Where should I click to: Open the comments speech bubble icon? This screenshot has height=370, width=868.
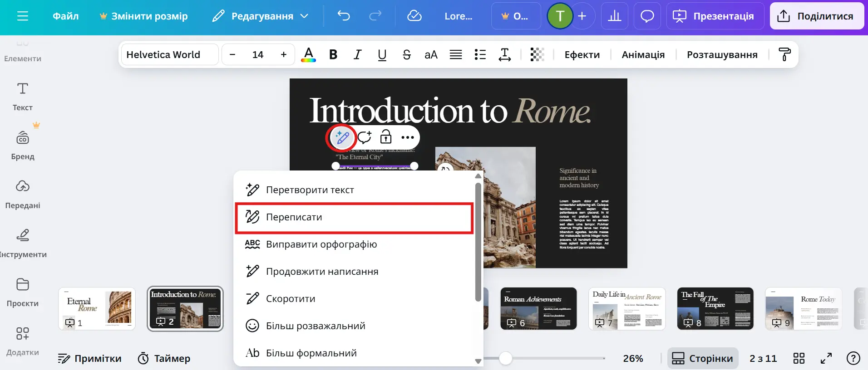647,16
